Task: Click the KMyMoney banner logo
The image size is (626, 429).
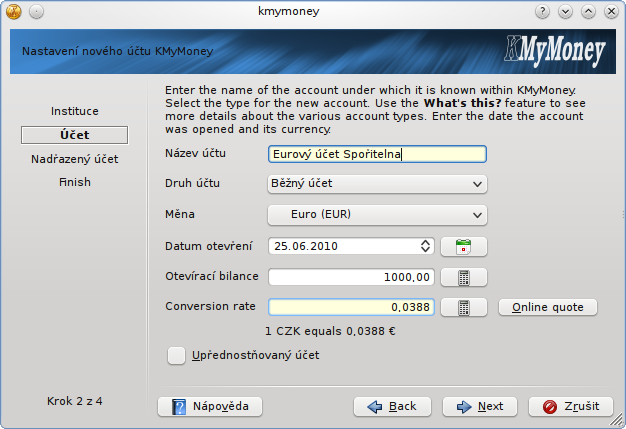Action: [x=555, y=51]
